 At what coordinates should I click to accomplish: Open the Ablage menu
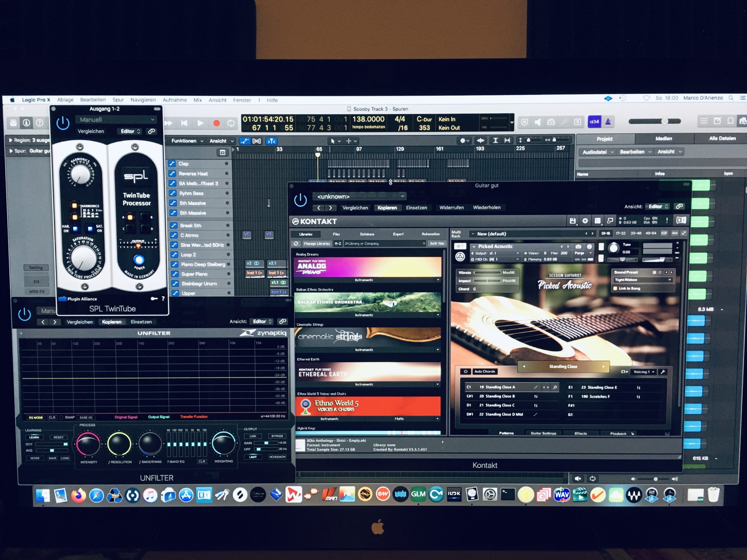(65, 100)
